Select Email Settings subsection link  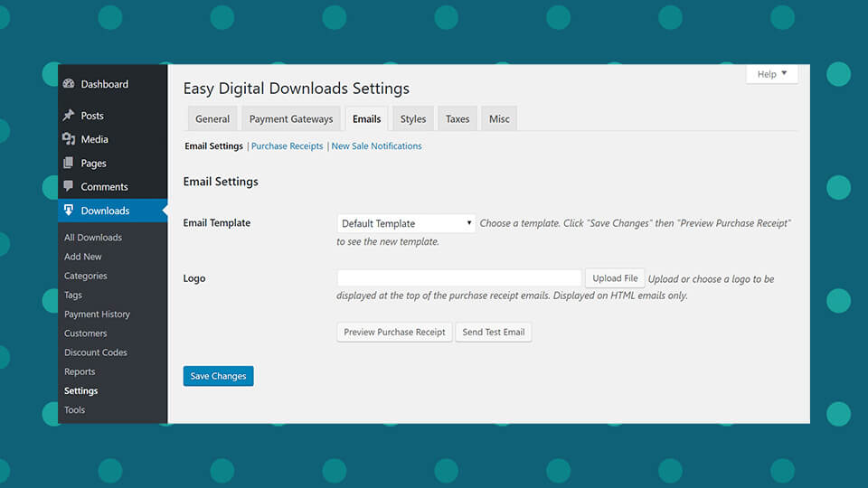click(x=213, y=146)
